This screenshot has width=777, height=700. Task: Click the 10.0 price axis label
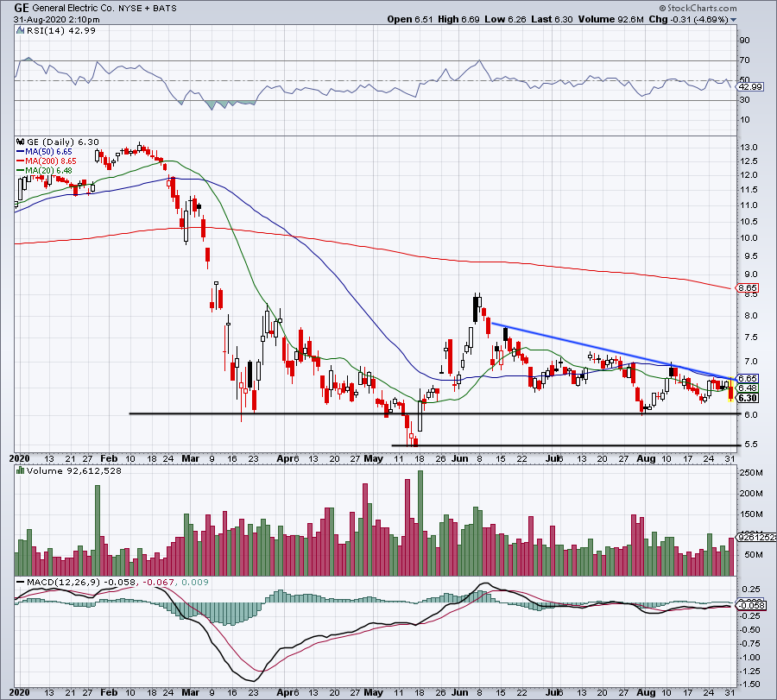pyautogui.click(x=749, y=237)
